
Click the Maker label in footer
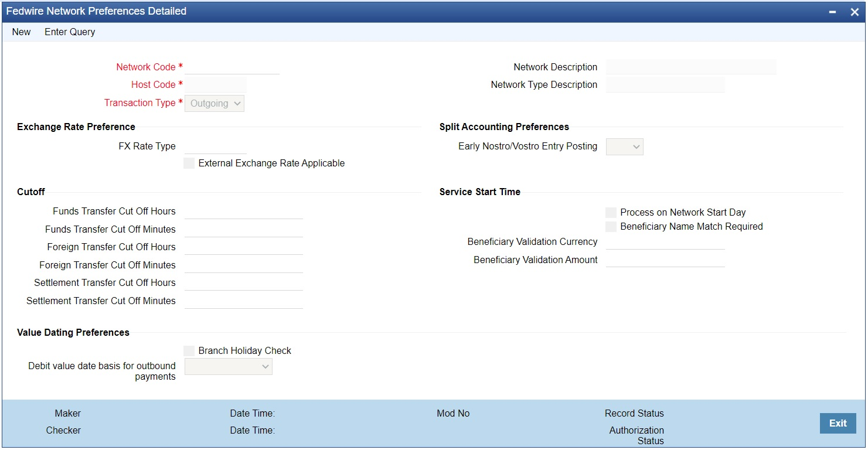(x=68, y=413)
